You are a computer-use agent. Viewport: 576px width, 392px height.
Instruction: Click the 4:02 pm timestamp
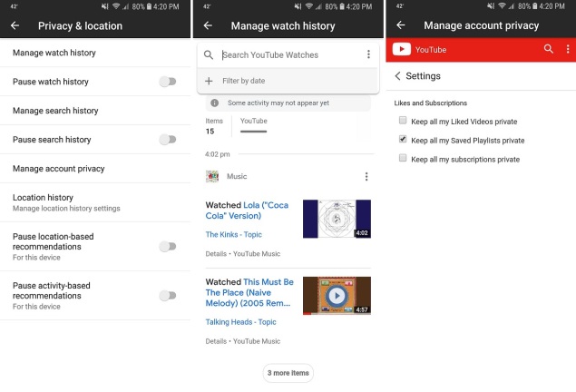[x=218, y=154]
